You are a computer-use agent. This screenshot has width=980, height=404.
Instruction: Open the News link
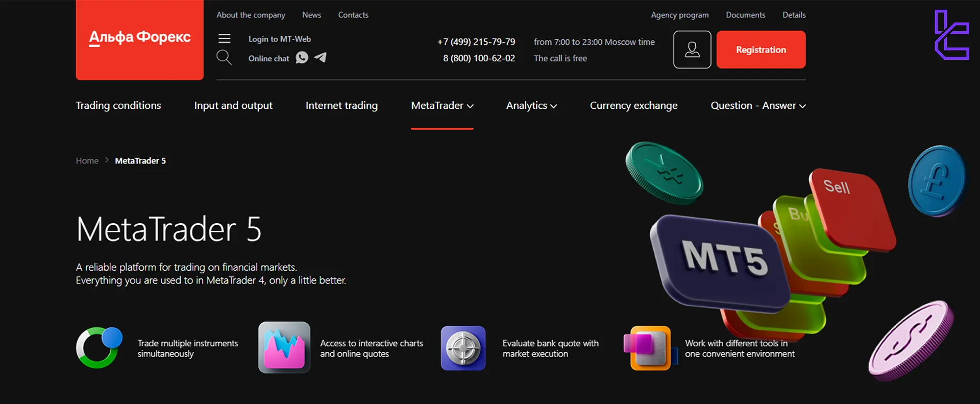pos(311,15)
